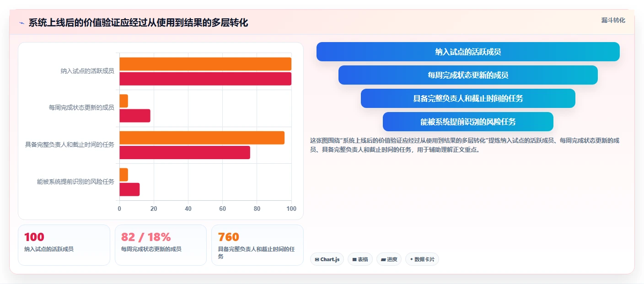Click the description paragraph starting with 这张图围绕
Image resolution: width=644 pixels, height=284 pixels.
465,145
